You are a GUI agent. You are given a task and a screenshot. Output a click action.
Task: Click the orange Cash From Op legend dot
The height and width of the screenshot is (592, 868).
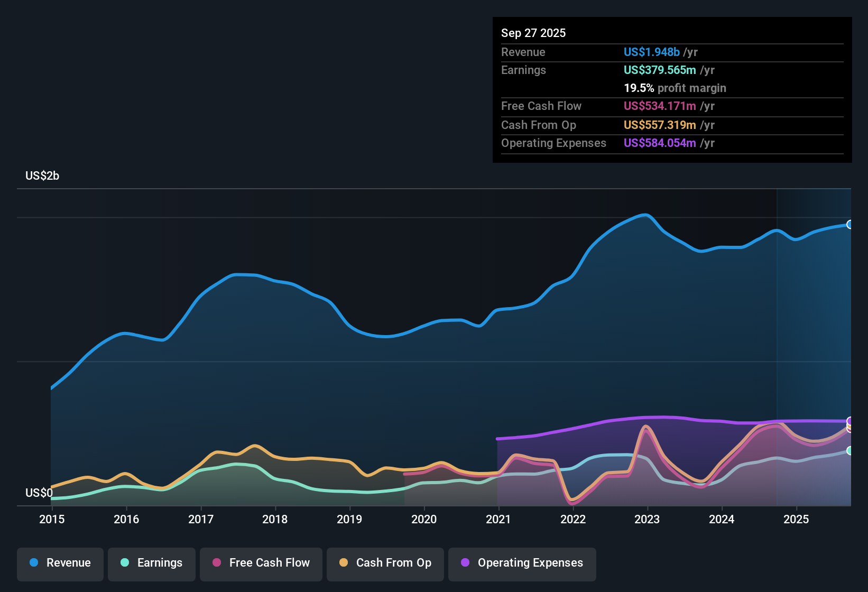tap(344, 562)
